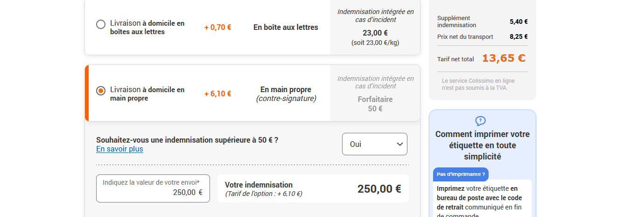Click the "Votre indemnisation" 250,00 € summary

click(313, 188)
